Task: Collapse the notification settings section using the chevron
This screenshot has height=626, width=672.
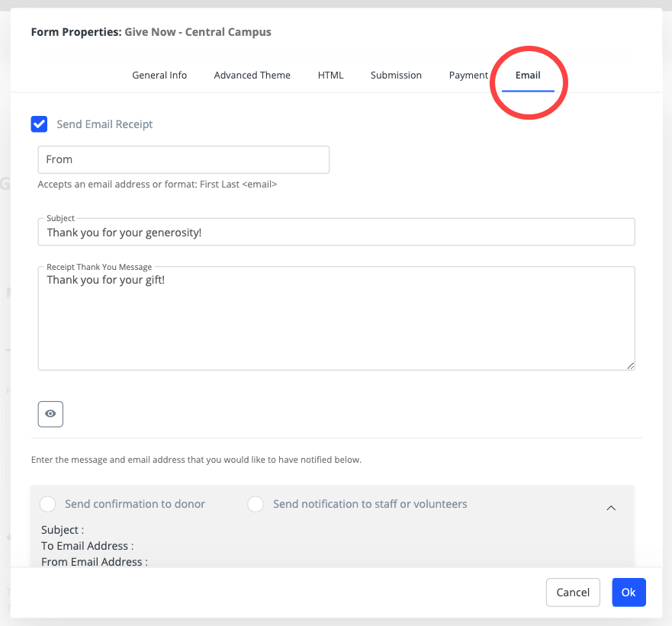Action: [610, 508]
